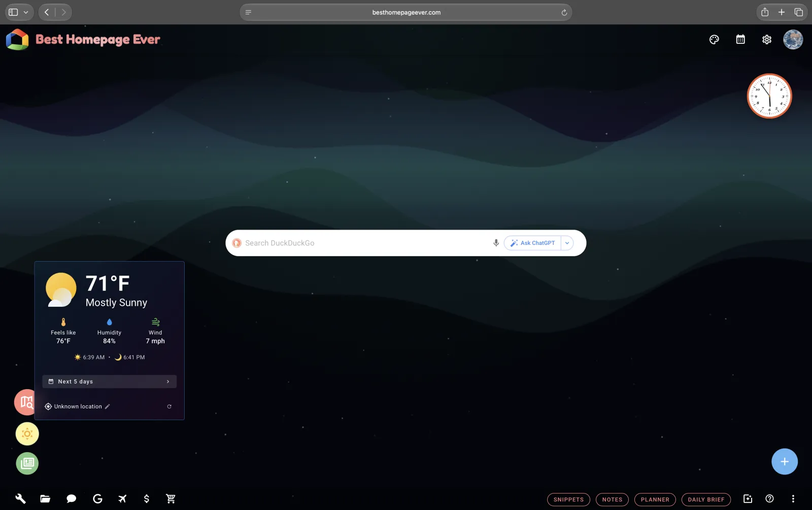
Task: Click the add note icon in footer
Action: [x=748, y=499]
